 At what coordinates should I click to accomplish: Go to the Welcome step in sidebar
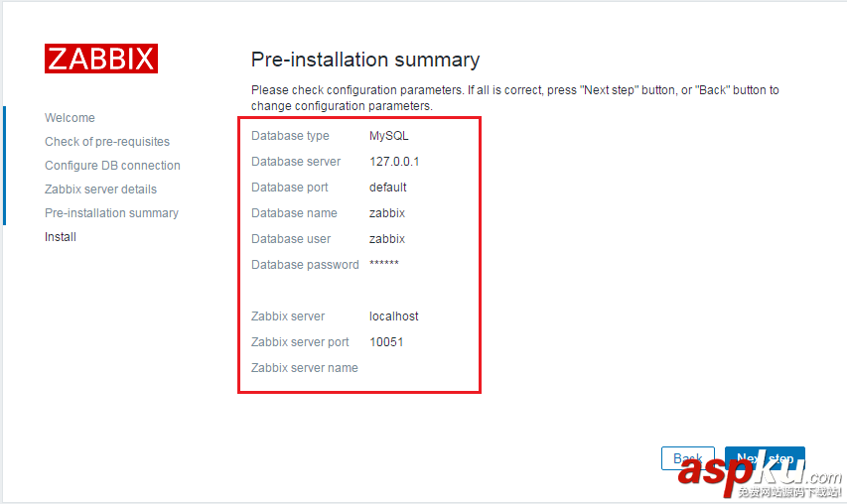click(70, 118)
